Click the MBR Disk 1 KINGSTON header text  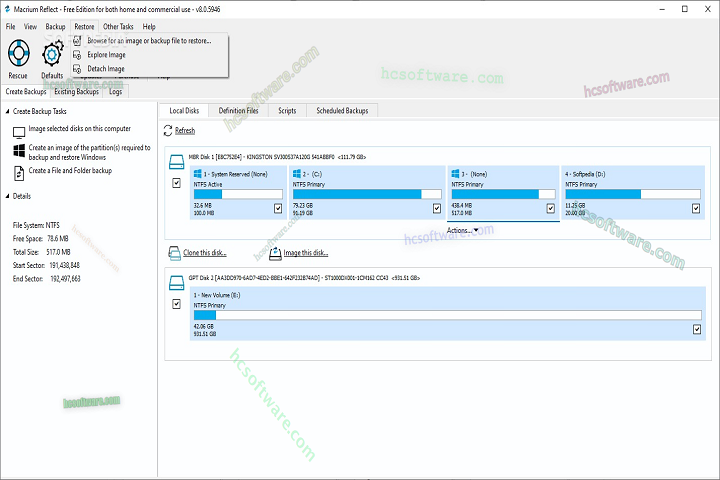(277, 157)
